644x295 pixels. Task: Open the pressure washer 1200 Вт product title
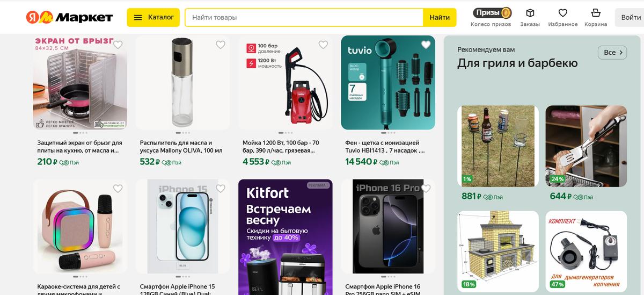tap(281, 147)
